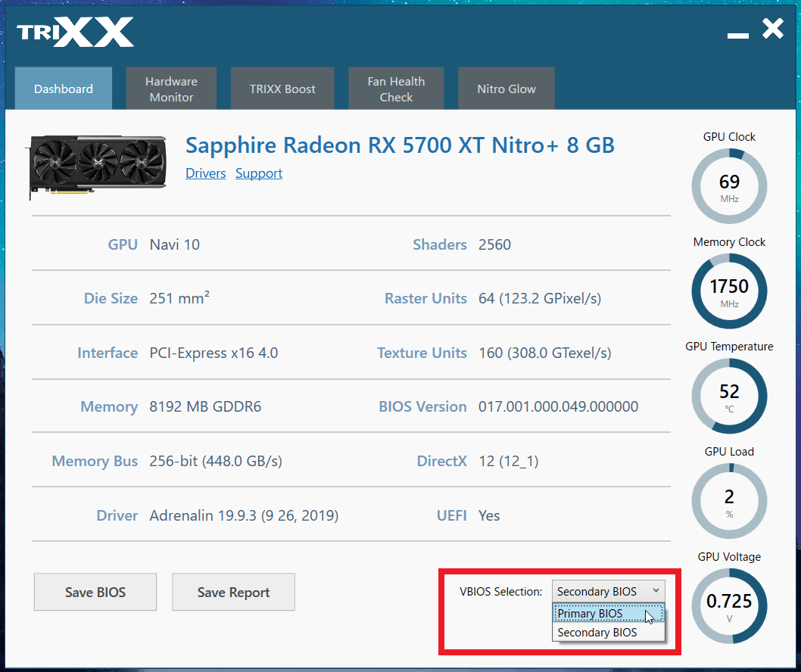Image resolution: width=801 pixels, height=672 pixels.
Task: Click the Interface value PCI-Express x16 4.0
Action: [213, 353]
